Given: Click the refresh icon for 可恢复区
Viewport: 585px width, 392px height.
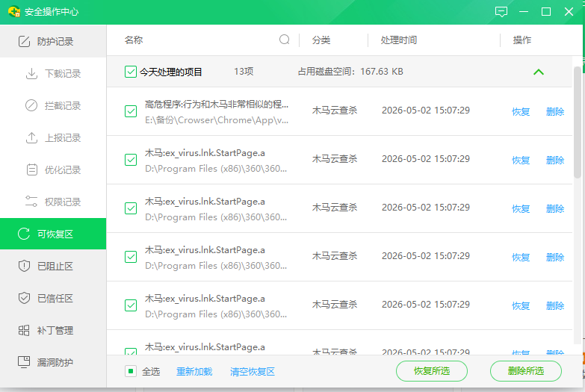Looking at the screenshot, I should click(24, 234).
